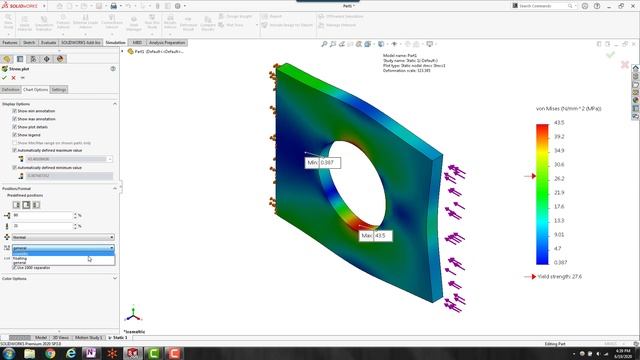
Task: Open the MBD ribbon tab
Action: pos(137,42)
